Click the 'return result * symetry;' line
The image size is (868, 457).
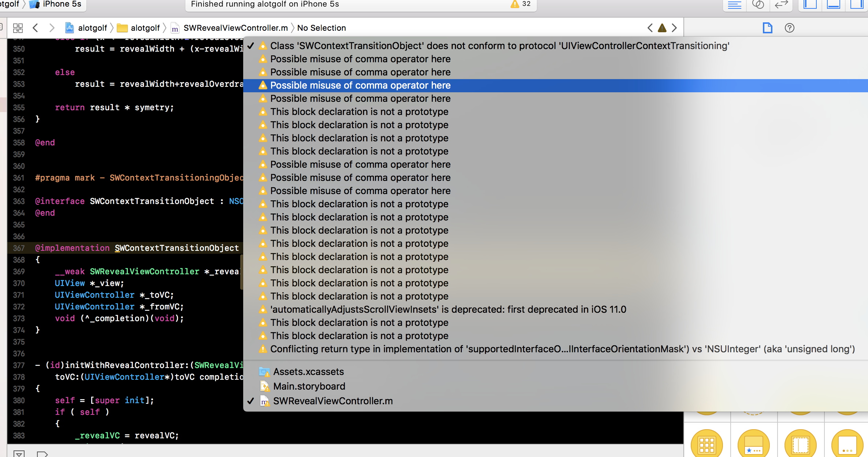click(x=114, y=107)
